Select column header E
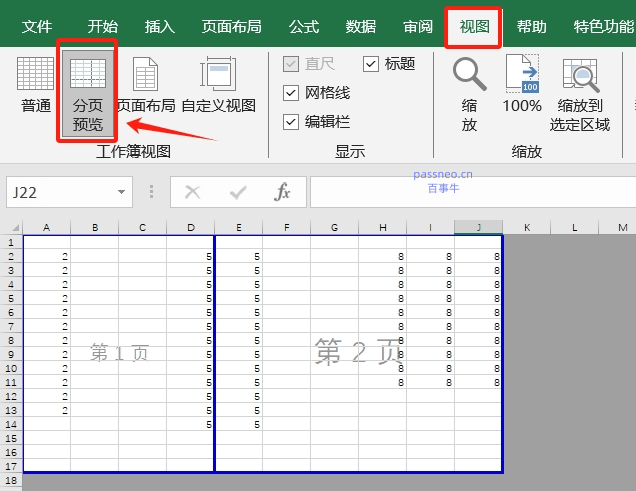This screenshot has width=636, height=491. coord(239,228)
